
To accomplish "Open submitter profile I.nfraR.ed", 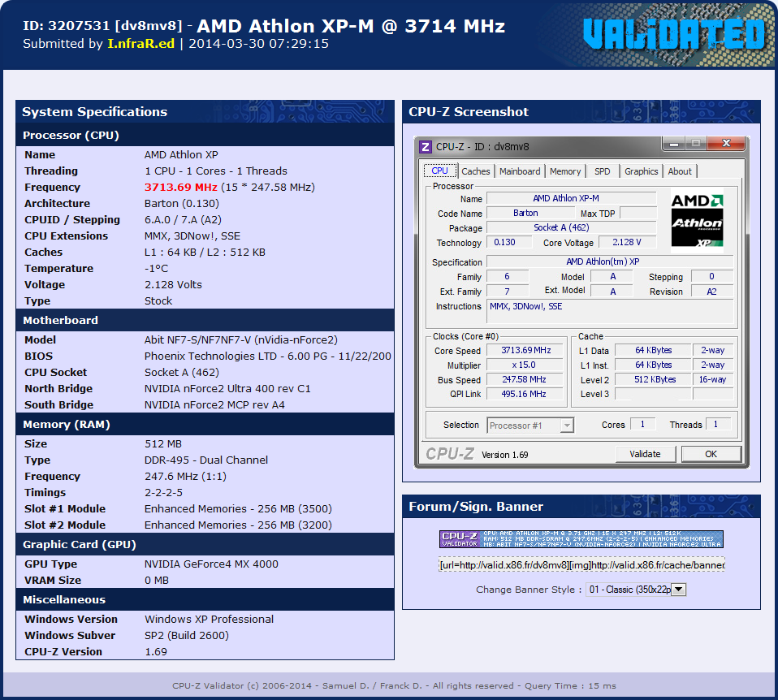I will 141,44.
